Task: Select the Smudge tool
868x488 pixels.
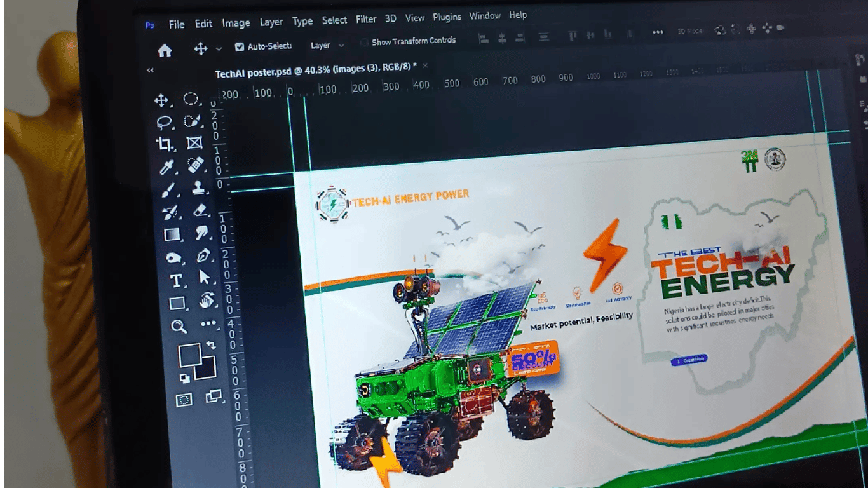Action: [x=202, y=233]
